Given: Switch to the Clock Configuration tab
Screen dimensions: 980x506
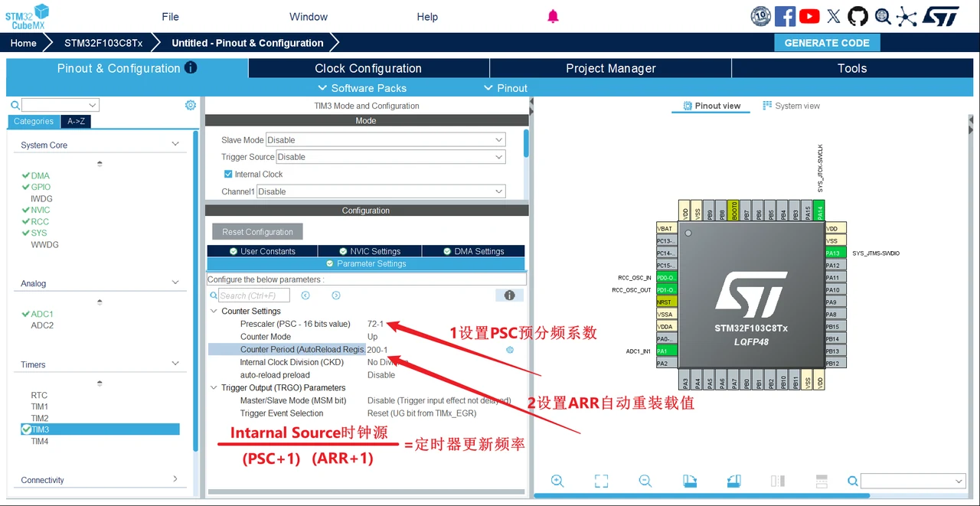Looking at the screenshot, I should pyautogui.click(x=368, y=68).
